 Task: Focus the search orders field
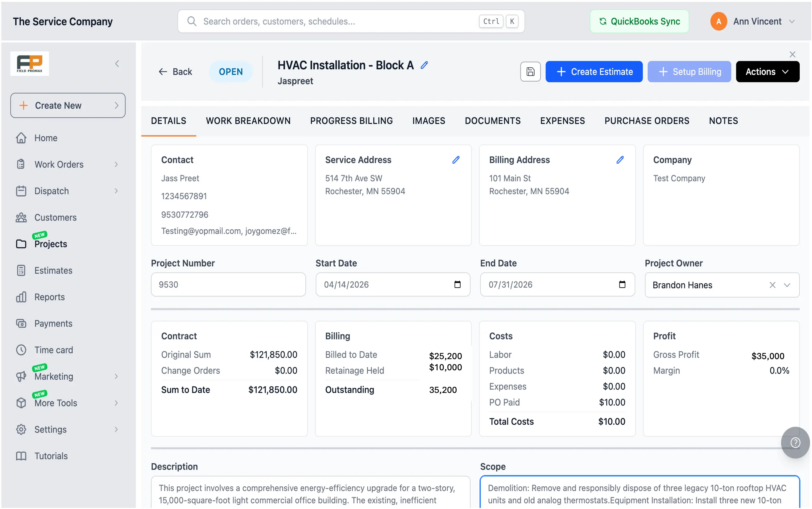coord(351,21)
